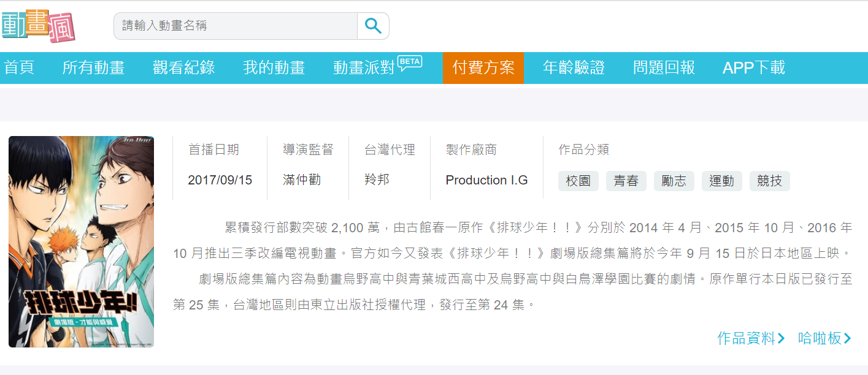Select the 校園 category tag
This screenshot has width=868, height=375.
coord(578,181)
